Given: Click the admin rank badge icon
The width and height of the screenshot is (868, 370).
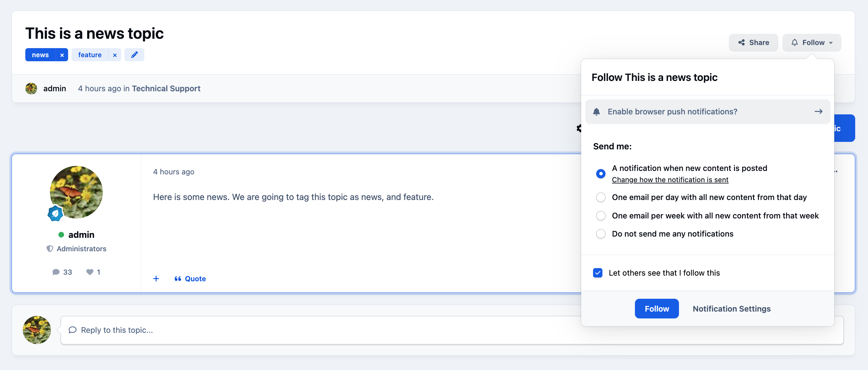Looking at the screenshot, I should pos(55,213).
